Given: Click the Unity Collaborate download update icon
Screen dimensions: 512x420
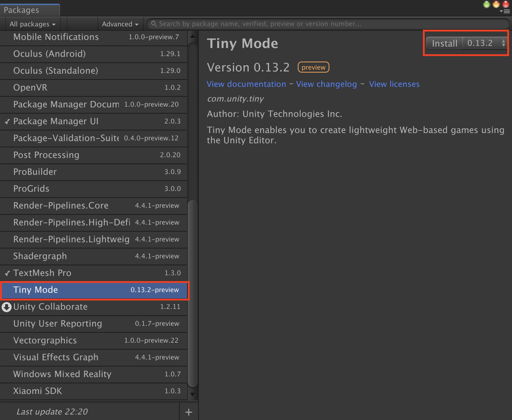Looking at the screenshot, I should coord(7,307).
